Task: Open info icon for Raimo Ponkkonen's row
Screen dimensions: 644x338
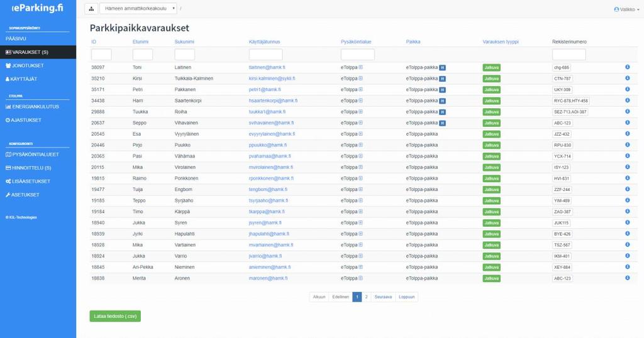Action: click(x=628, y=178)
